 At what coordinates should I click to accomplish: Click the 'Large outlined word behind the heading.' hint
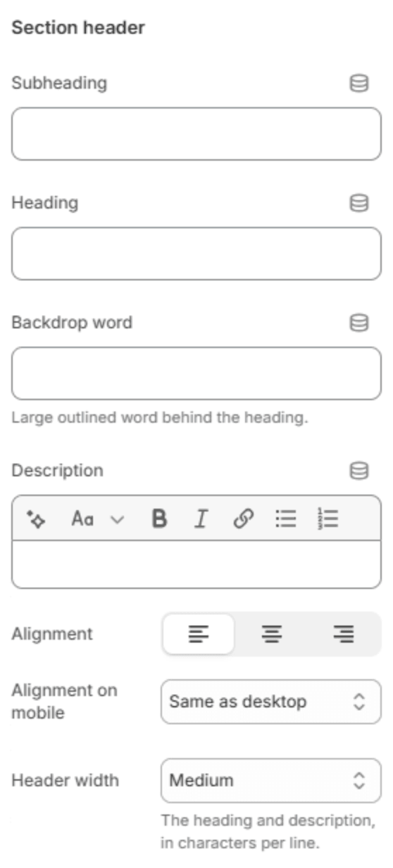coord(160,418)
